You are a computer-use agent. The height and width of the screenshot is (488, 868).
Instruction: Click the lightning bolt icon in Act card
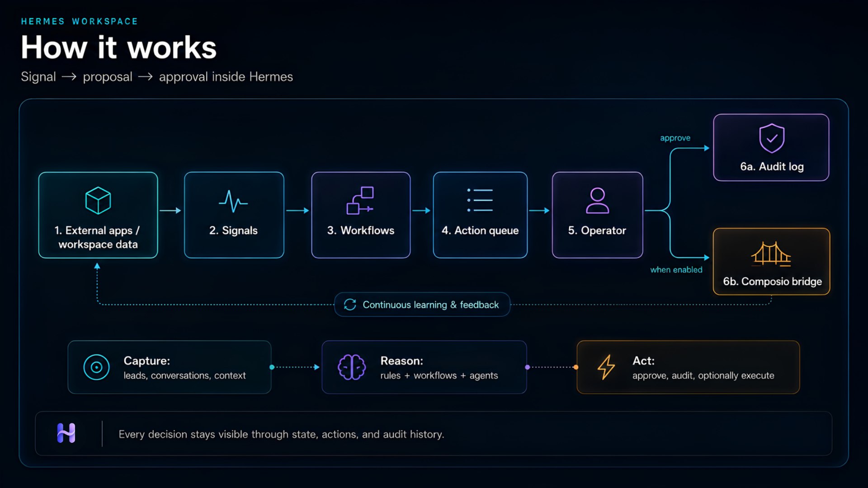click(606, 367)
